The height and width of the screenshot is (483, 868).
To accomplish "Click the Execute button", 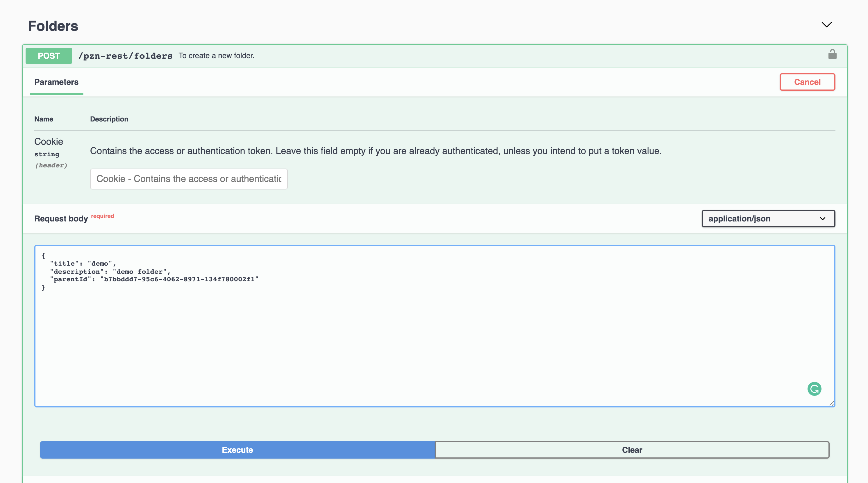I will pos(237,450).
